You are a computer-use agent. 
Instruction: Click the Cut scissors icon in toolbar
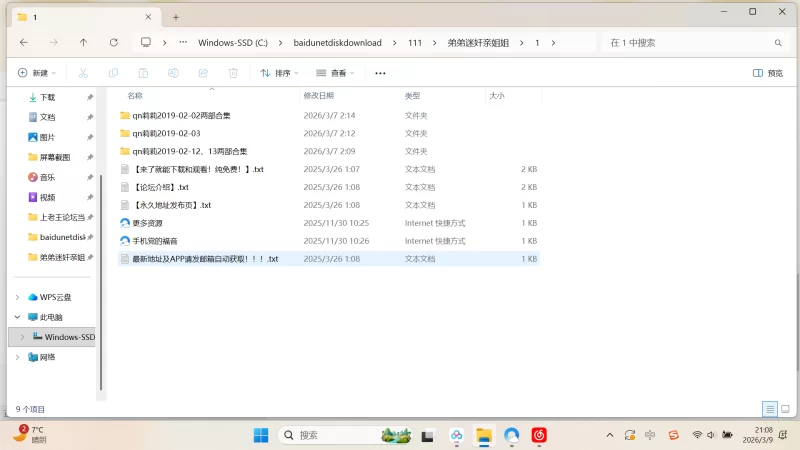pyautogui.click(x=83, y=73)
